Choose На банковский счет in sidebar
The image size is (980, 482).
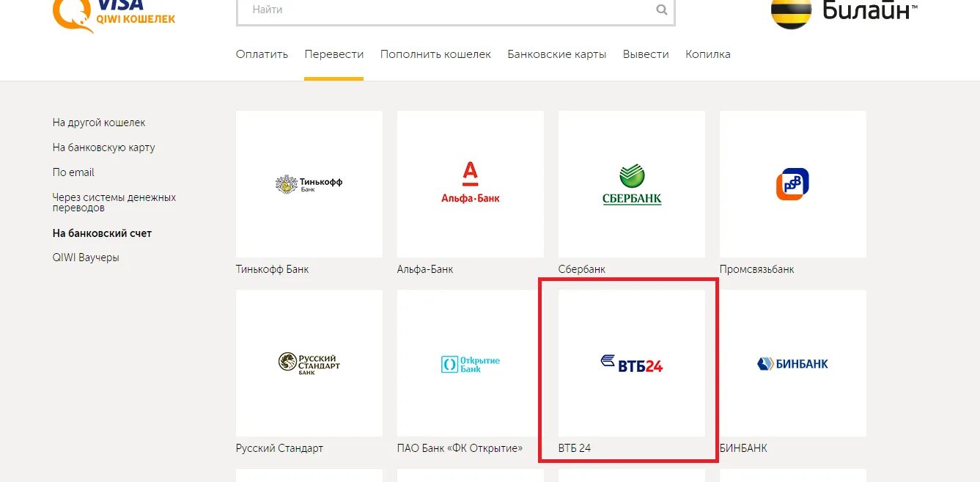point(102,233)
